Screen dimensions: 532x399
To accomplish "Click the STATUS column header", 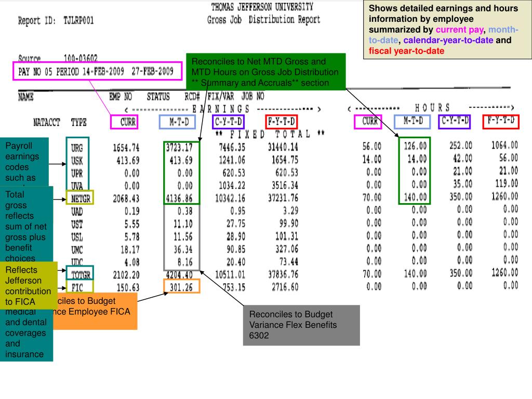I will coord(158,97).
